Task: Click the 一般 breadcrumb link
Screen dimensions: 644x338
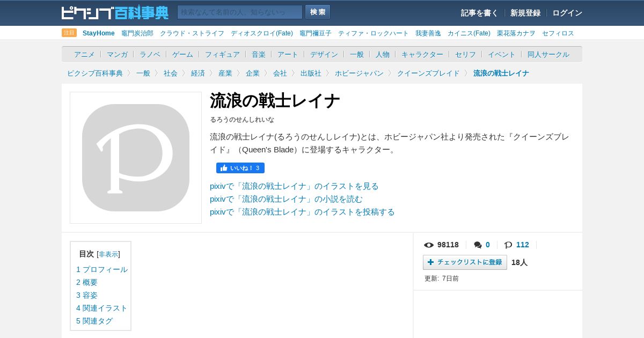Action: pos(143,73)
